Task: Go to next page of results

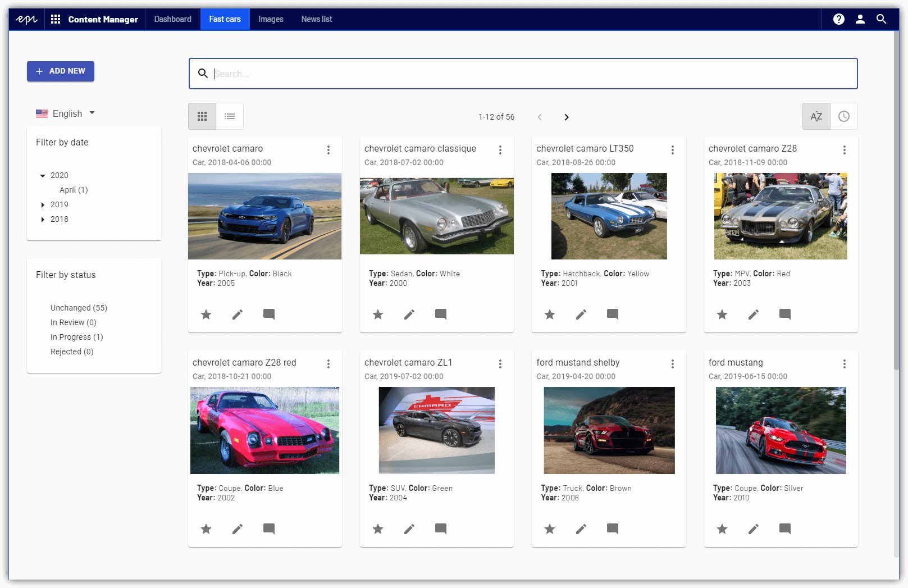Action: point(566,117)
